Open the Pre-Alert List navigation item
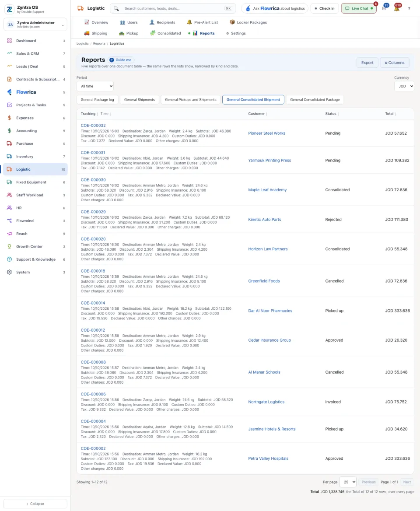 click(202, 22)
